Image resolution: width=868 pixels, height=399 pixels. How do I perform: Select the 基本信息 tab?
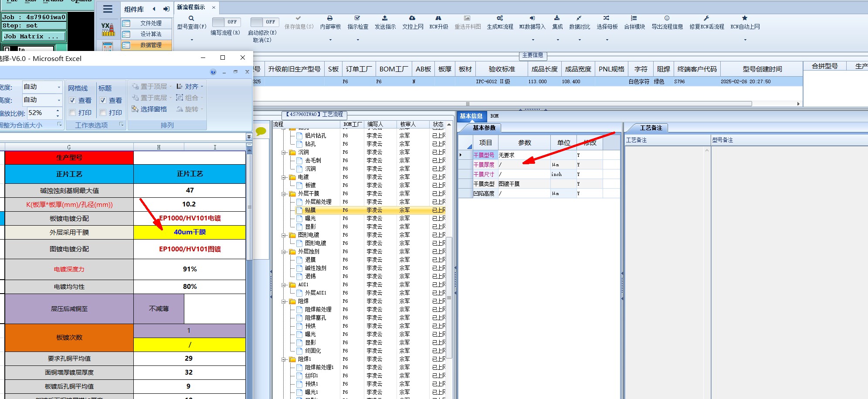(x=471, y=116)
